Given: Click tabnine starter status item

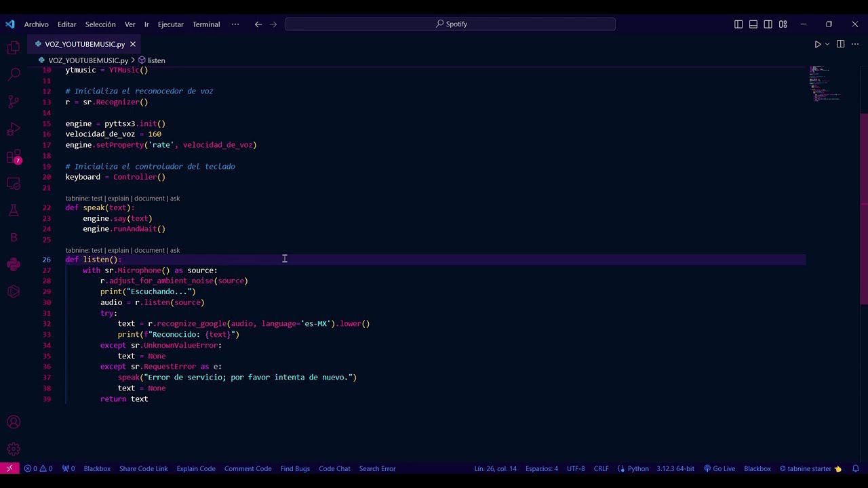Looking at the screenshot, I should tap(810, 468).
